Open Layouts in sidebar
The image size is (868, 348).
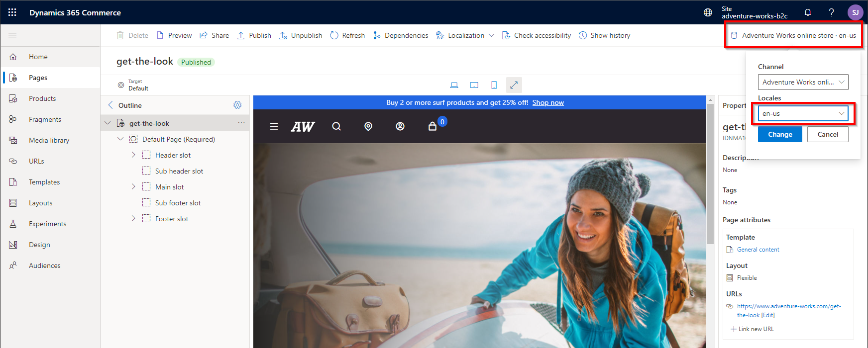click(50, 203)
